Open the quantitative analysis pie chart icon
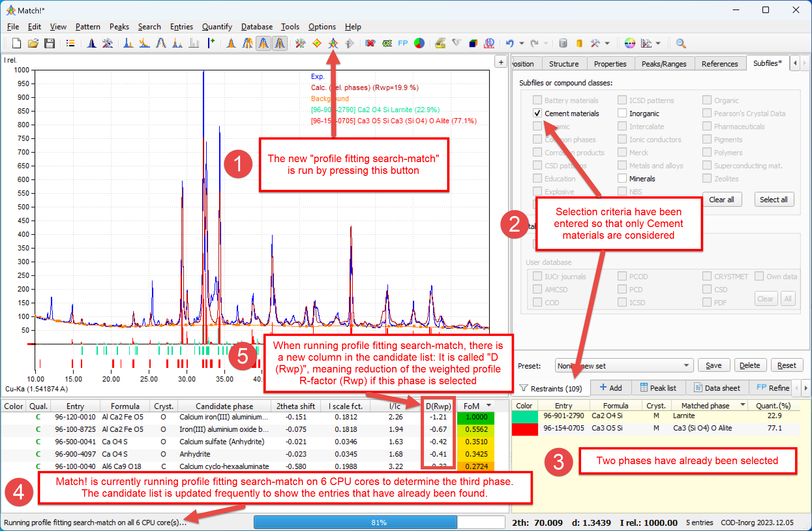 coord(419,43)
